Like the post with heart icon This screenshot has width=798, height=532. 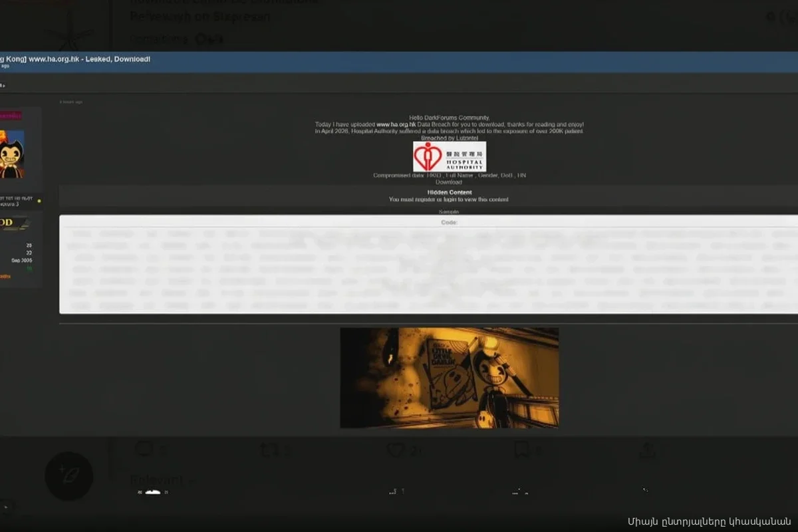[x=396, y=451]
